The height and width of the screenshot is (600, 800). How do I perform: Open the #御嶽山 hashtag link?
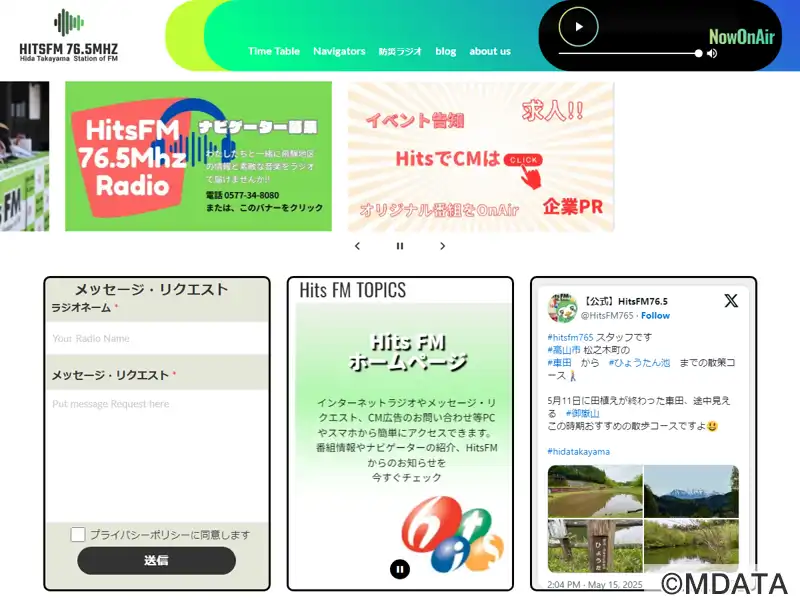pos(583,413)
